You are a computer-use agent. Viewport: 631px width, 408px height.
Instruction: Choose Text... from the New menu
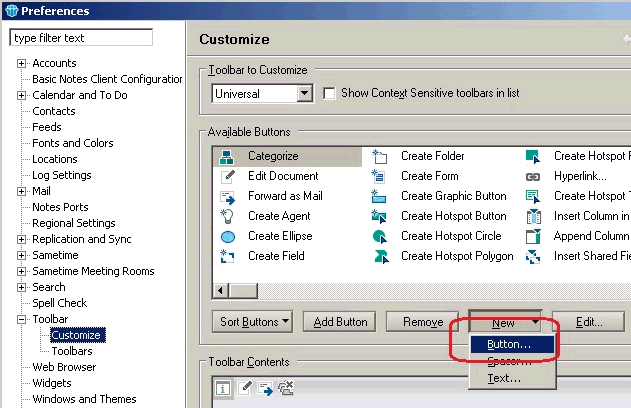(x=503, y=379)
